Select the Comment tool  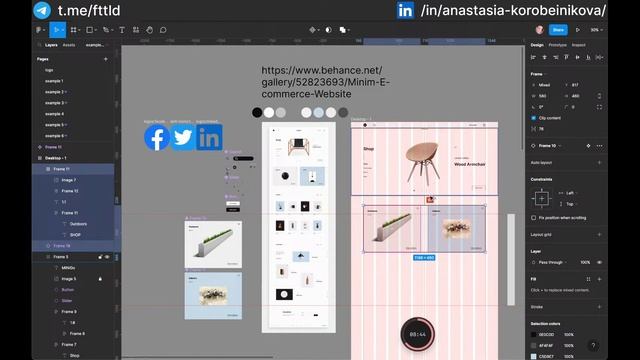tap(163, 30)
